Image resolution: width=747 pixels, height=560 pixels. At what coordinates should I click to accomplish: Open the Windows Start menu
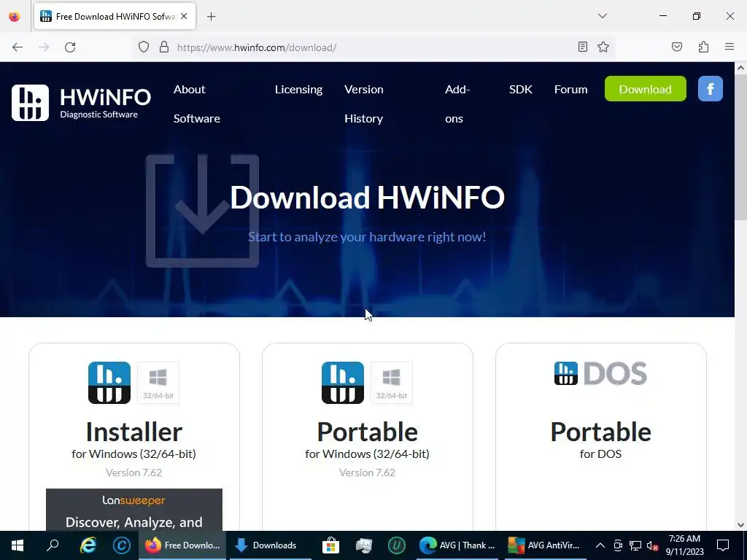pyautogui.click(x=18, y=545)
